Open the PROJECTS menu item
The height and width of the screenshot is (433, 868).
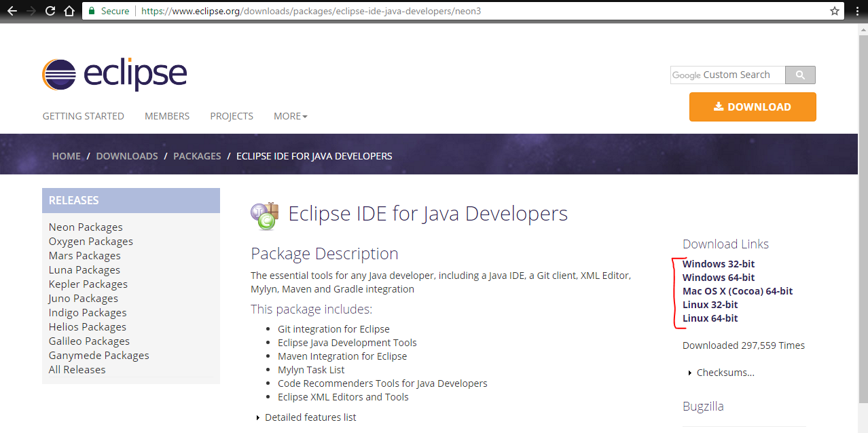click(x=231, y=116)
